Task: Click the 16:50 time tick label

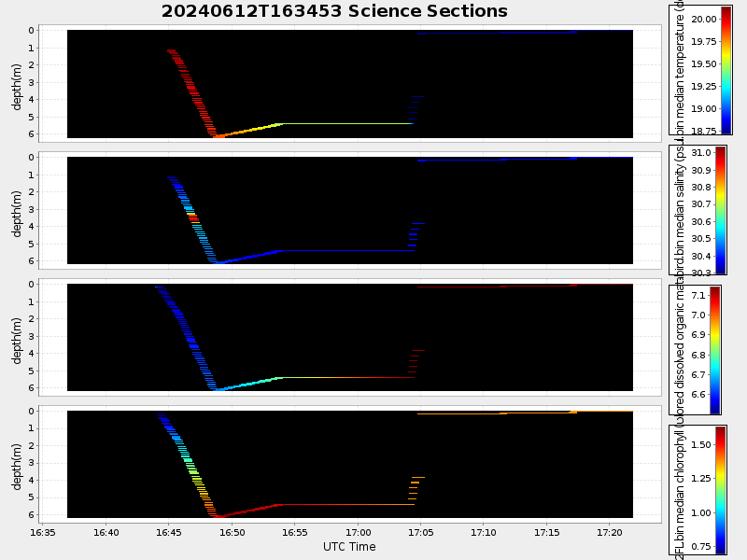Action: click(232, 532)
